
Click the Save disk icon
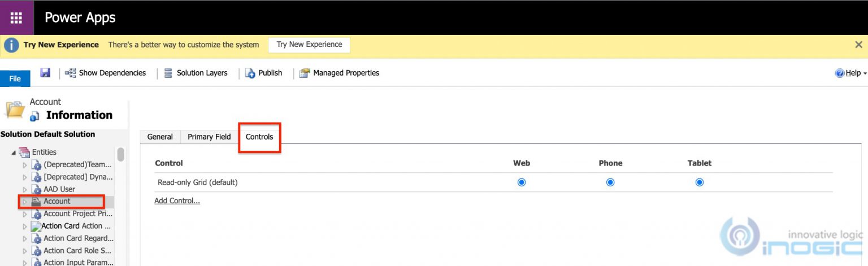(46, 72)
